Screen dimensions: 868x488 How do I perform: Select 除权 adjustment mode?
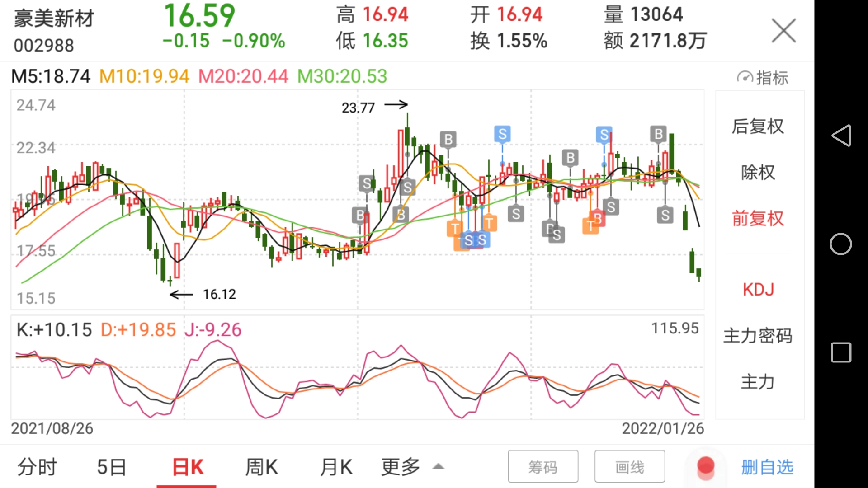[758, 173]
